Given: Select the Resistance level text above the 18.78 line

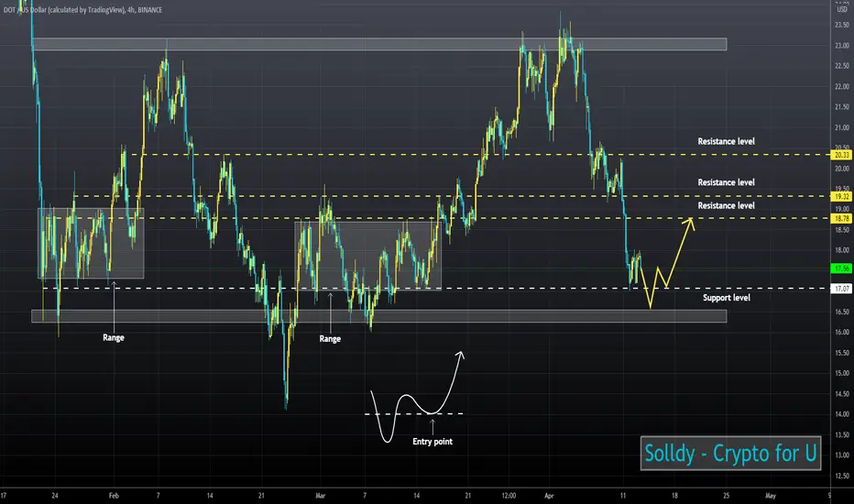Looking at the screenshot, I should tap(726, 206).
